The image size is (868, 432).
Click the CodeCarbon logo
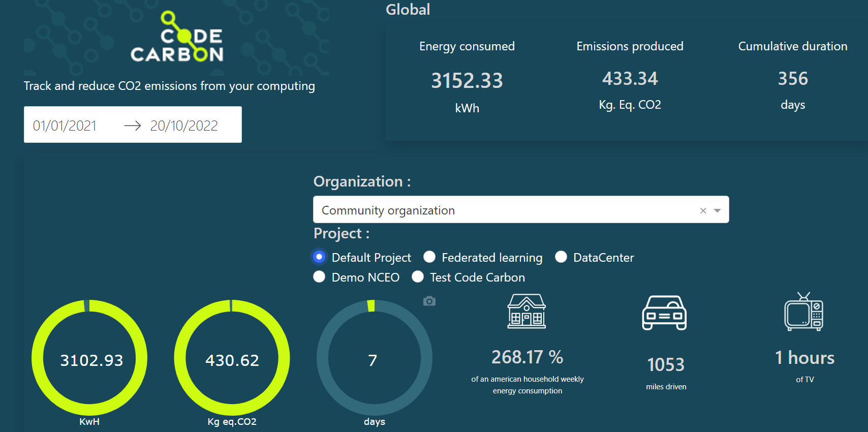[176, 38]
